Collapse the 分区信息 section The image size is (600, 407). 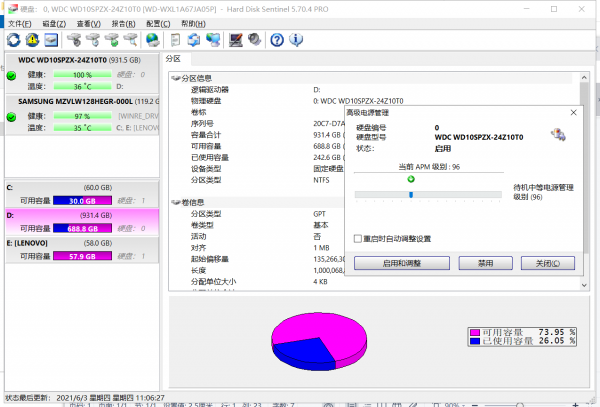point(176,78)
